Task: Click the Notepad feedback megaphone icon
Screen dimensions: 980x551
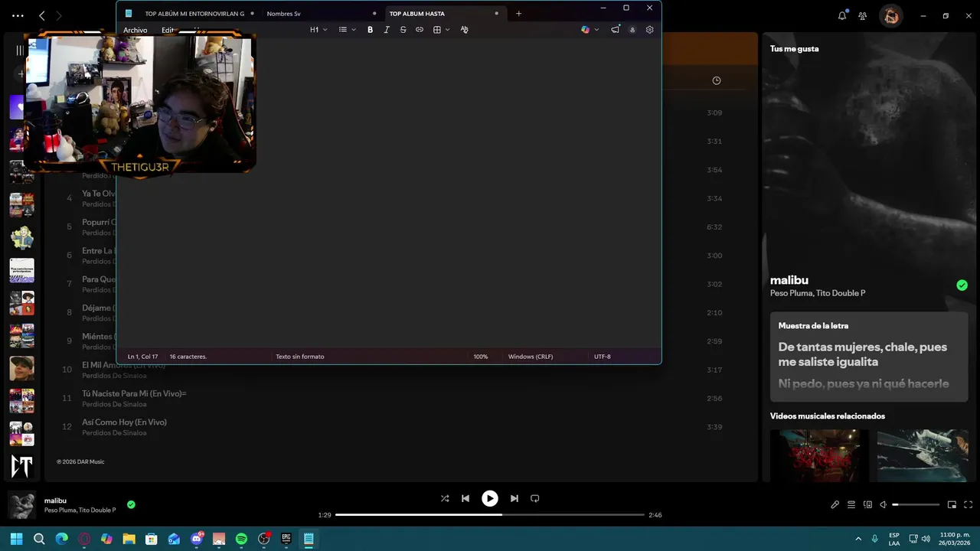Action: [x=616, y=30]
